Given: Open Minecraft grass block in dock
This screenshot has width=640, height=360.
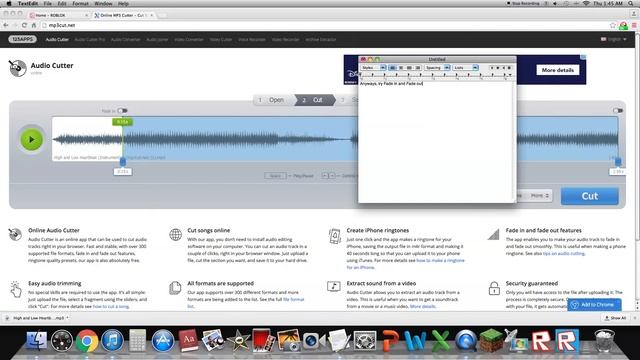Looking at the screenshot, I should [491, 340].
